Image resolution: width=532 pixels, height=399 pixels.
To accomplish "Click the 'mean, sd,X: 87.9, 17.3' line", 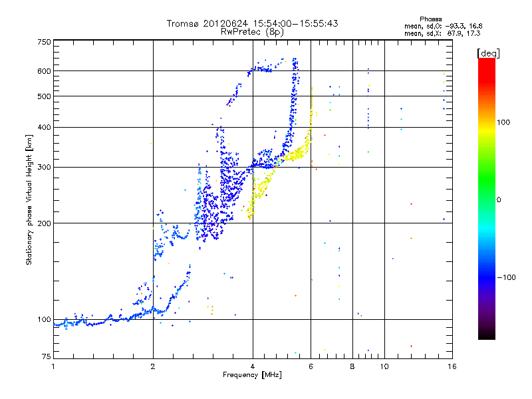I will 442,33.
